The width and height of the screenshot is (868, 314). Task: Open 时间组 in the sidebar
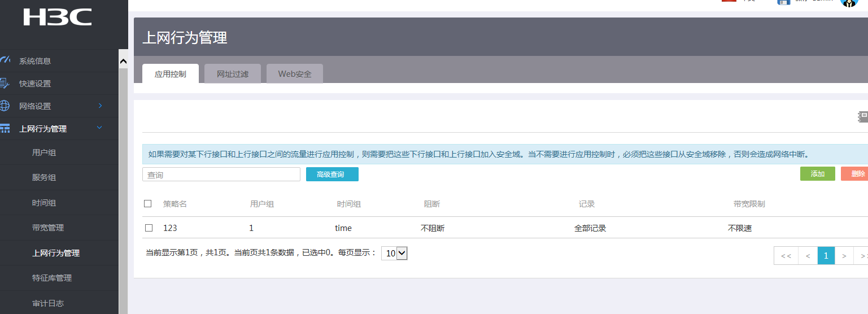[x=44, y=203]
